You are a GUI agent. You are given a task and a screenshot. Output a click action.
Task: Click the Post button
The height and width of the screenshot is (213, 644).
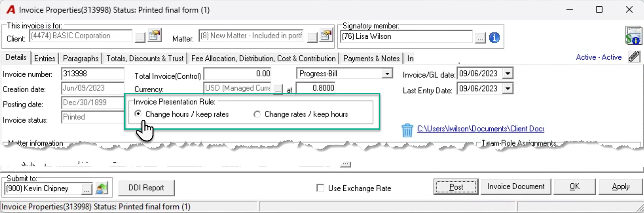click(456, 187)
